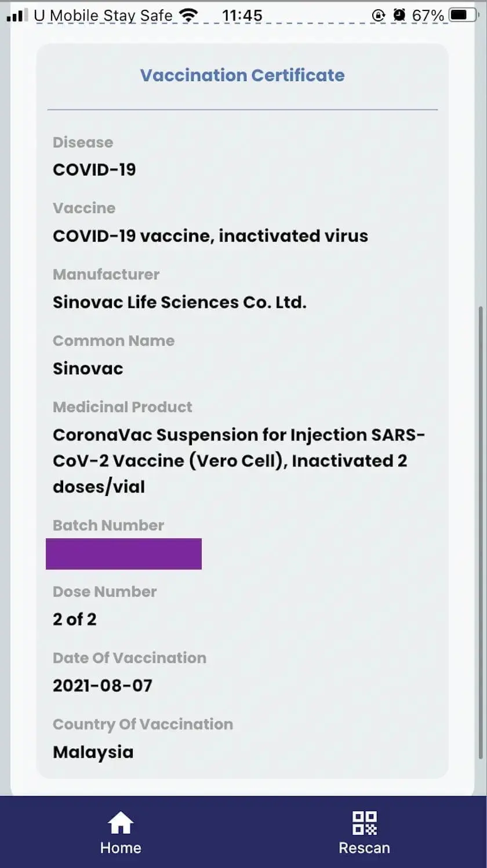Click the vaccination date 2021-08-07
487x868 pixels.
tap(103, 685)
